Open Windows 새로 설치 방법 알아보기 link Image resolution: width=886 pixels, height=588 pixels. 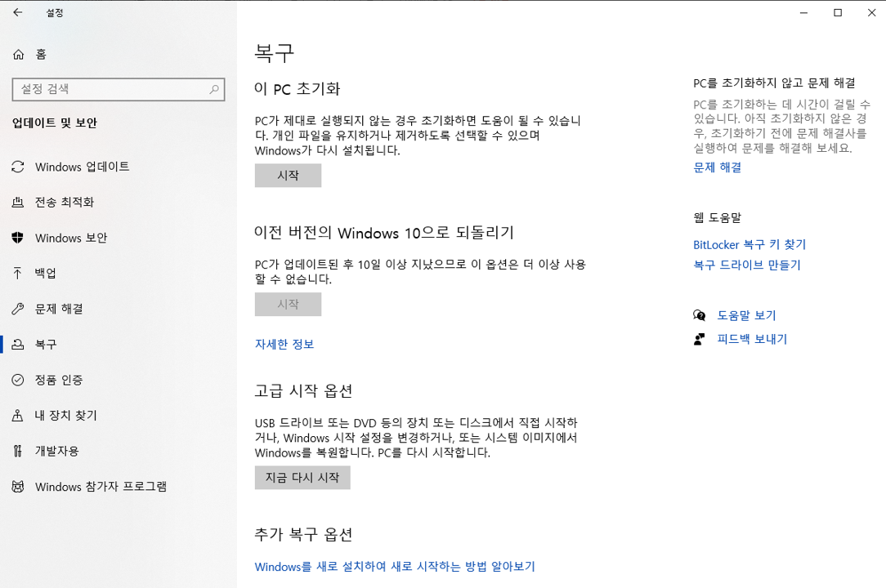coord(395,567)
